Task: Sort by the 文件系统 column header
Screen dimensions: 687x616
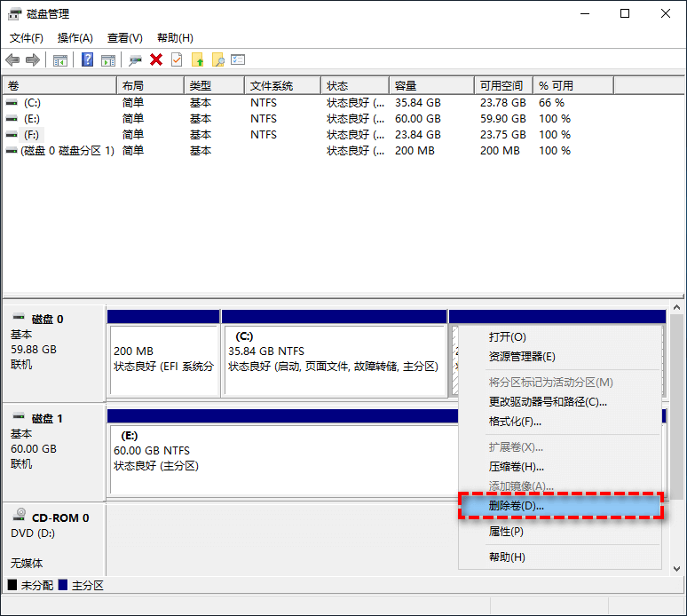Action: (x=282, y=85)
